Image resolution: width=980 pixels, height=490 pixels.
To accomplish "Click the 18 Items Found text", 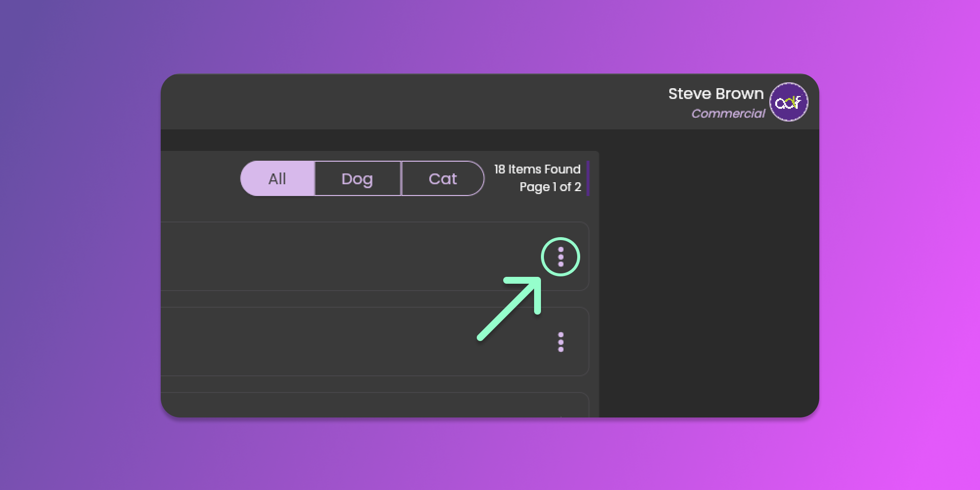I will coord(537,170).
